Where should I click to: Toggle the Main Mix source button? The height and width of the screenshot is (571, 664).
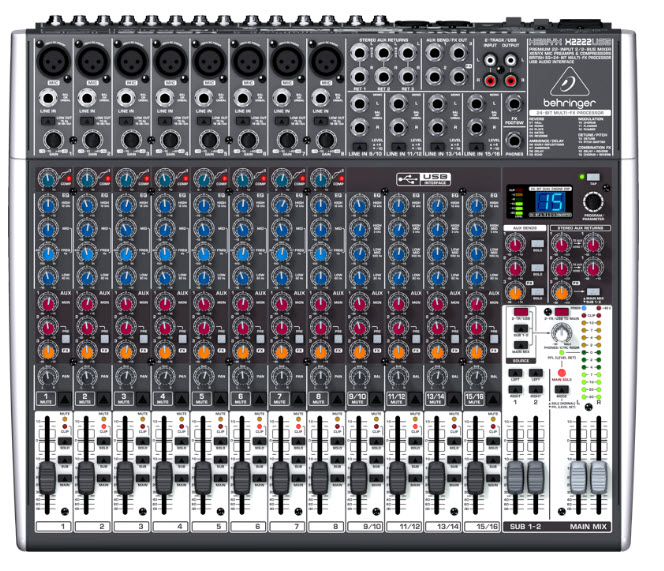[520, 344]
